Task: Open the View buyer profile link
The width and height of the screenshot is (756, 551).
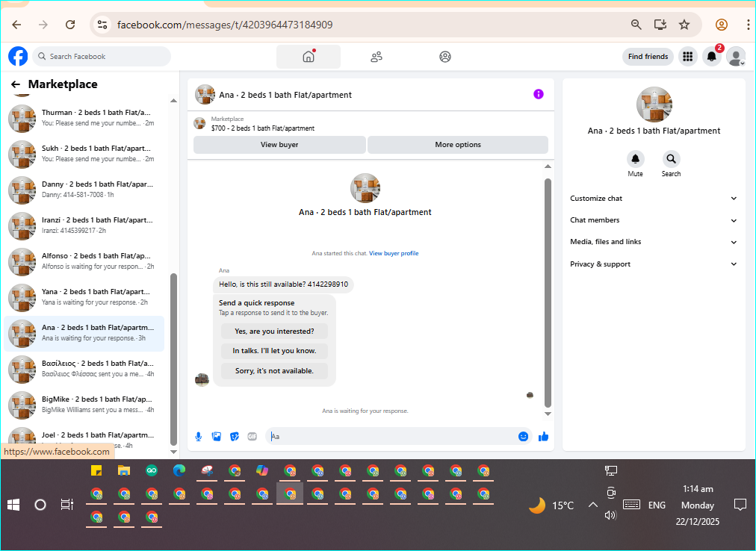Action: click(394, 253)
